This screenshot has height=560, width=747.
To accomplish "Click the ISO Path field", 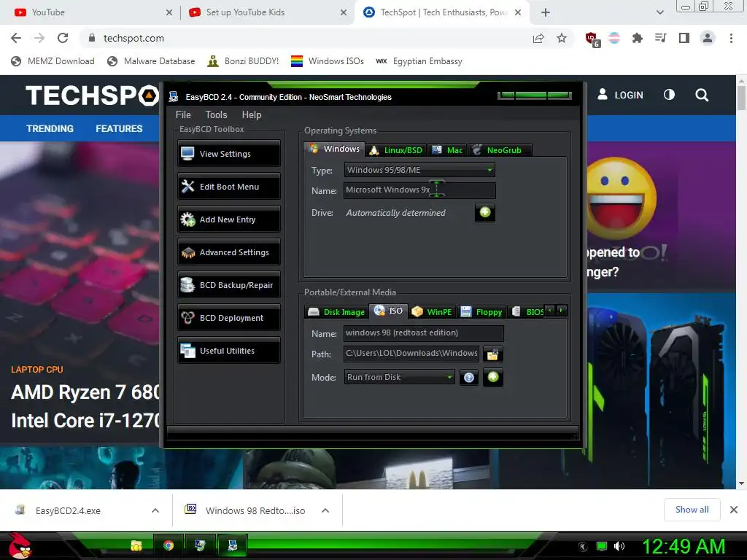I will tap(411, 354).
